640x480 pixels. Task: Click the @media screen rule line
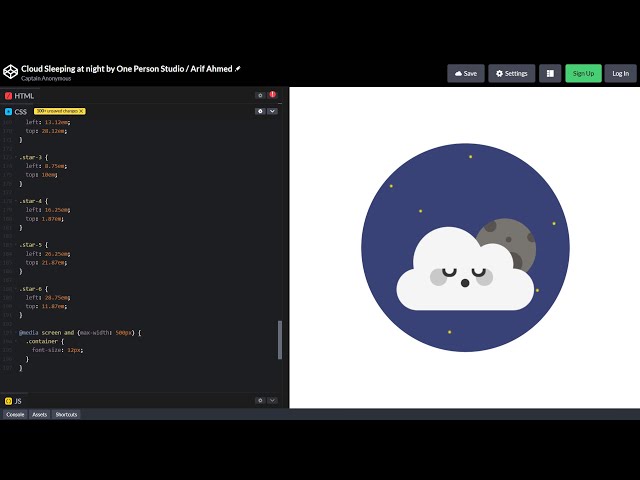click(80, 333)
